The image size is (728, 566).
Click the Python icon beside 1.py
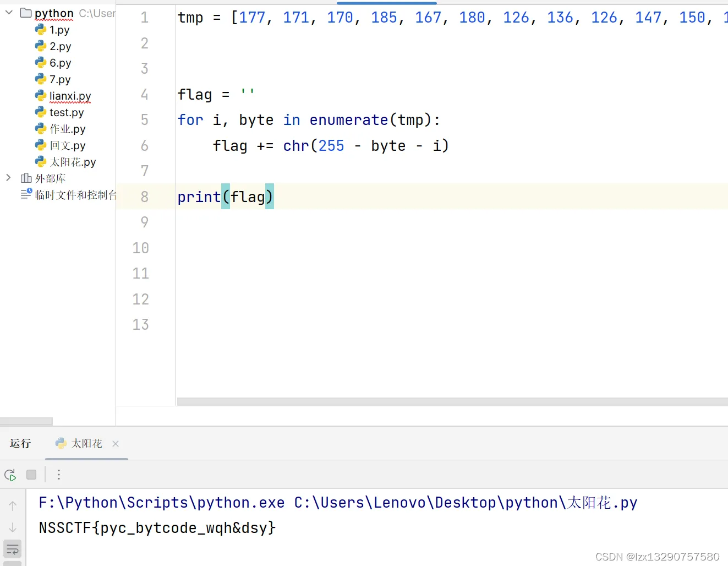41,30
